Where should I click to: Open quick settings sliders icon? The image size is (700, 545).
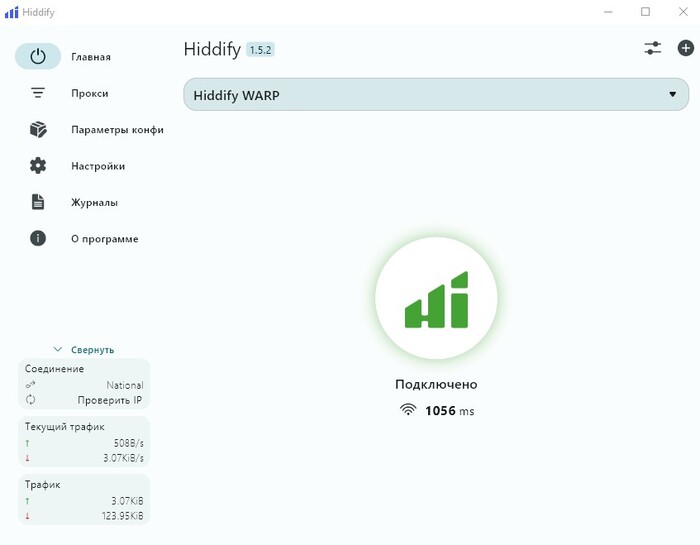[x=653, y=48]
